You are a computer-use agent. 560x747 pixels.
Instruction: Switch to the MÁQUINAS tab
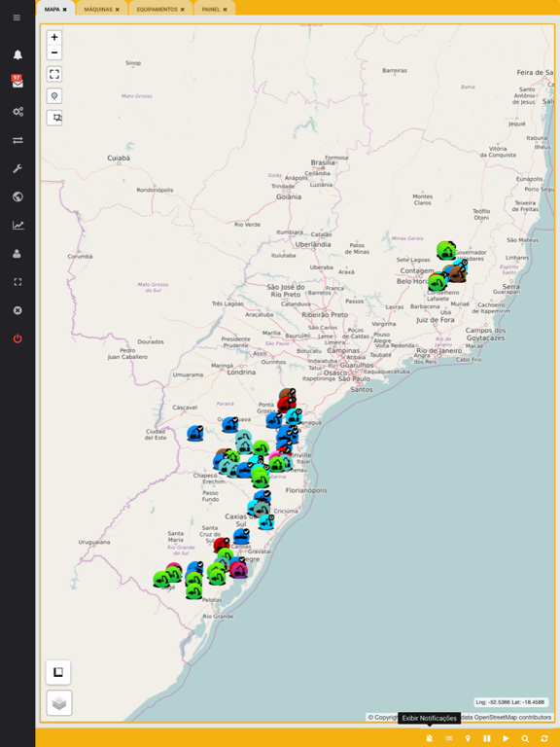[x=98, y=9]
